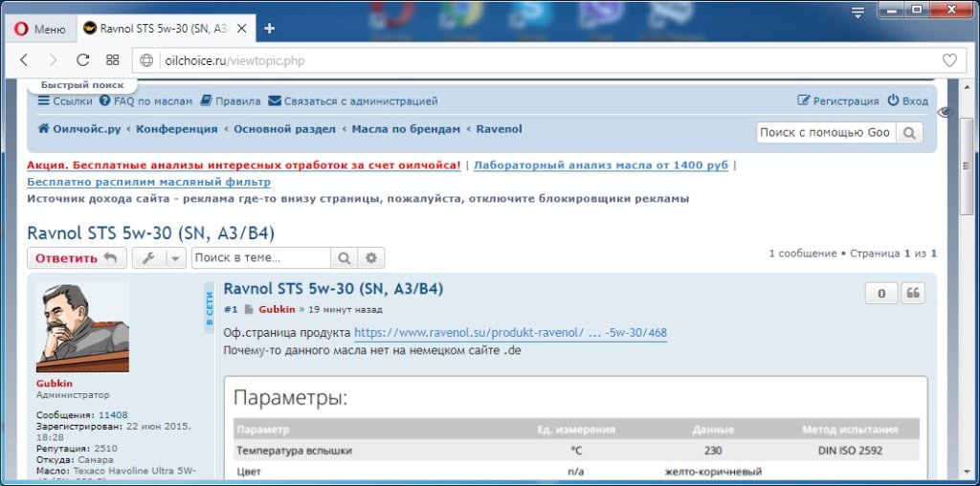The height and width of the screenshot is (486, 980).
Task: Click Связаться с администрацией
Action: (x=352, y=101)
